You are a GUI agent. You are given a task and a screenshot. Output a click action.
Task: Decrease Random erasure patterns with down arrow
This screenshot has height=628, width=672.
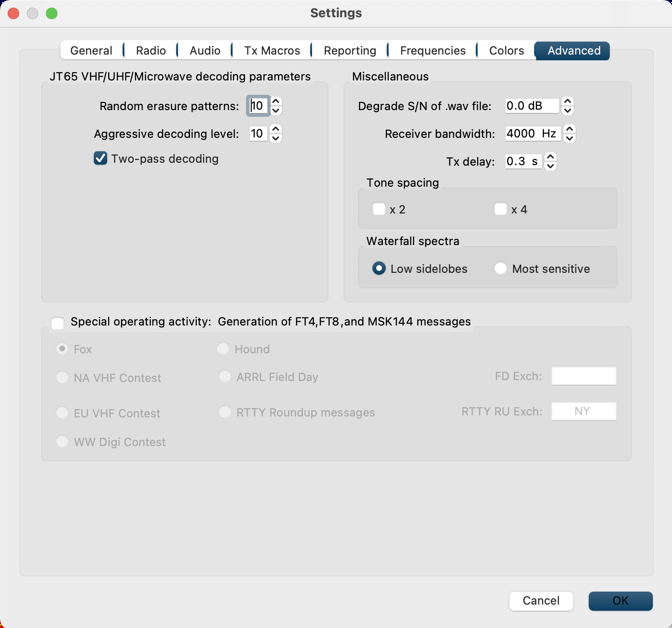click(x=276, y=111)
